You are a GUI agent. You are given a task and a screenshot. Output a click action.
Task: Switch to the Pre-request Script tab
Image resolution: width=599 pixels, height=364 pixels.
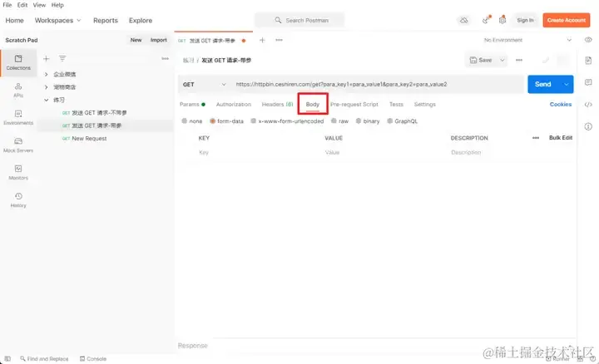[x=354, y=104]
